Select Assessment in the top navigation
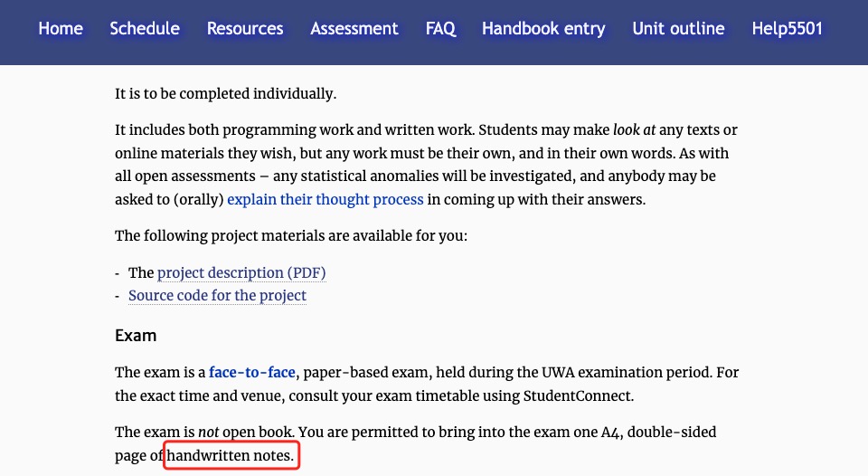The height and width of the screenshot is (476, 868). point(354,29)
